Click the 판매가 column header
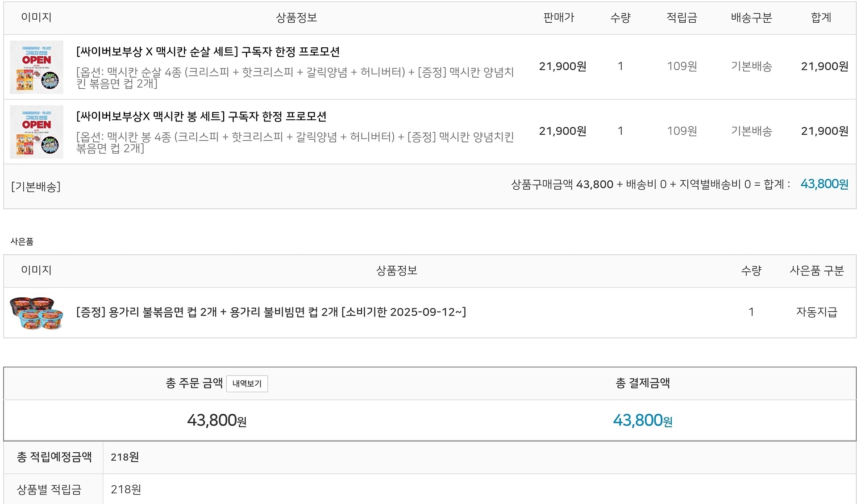Viewport: 857px width, 504px height. (x=558, y=18)
